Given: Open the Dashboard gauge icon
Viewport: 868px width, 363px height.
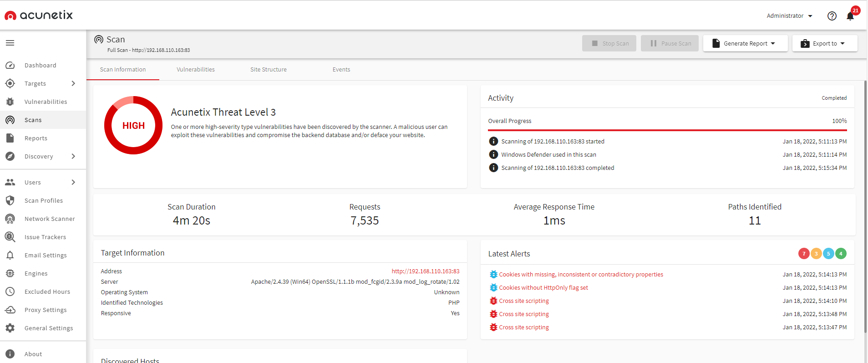Looking at the screenshot, I should click(10, 65).
